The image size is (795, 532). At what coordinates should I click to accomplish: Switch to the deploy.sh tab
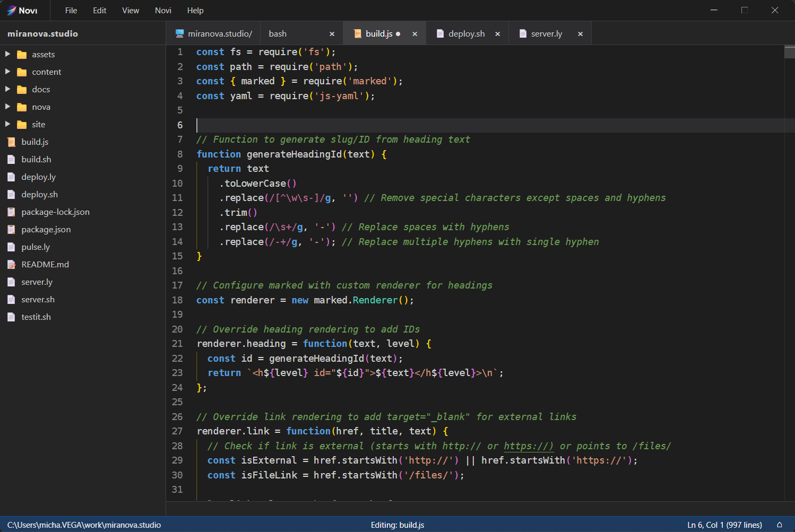[465, 33]
